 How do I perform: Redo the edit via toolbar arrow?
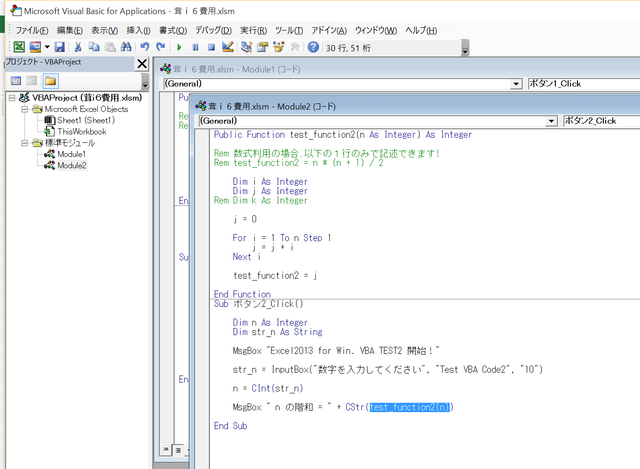coord(160,47)
